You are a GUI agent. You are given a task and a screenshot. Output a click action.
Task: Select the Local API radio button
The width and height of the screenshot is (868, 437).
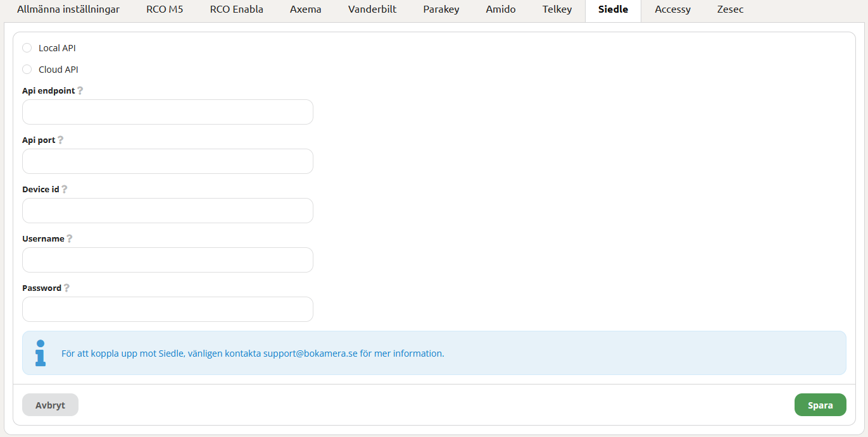[27, 48]
